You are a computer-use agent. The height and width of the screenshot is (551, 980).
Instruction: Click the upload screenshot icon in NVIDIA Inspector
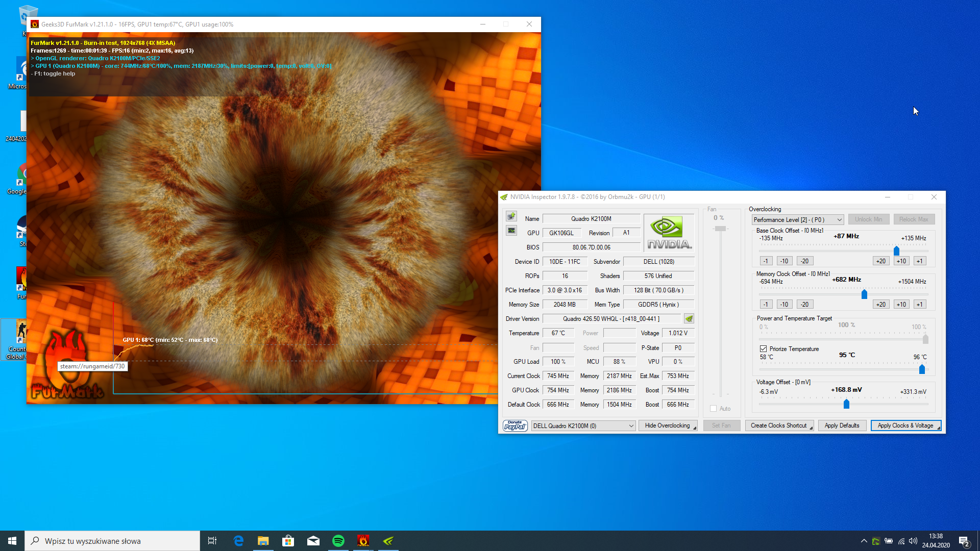511,216
